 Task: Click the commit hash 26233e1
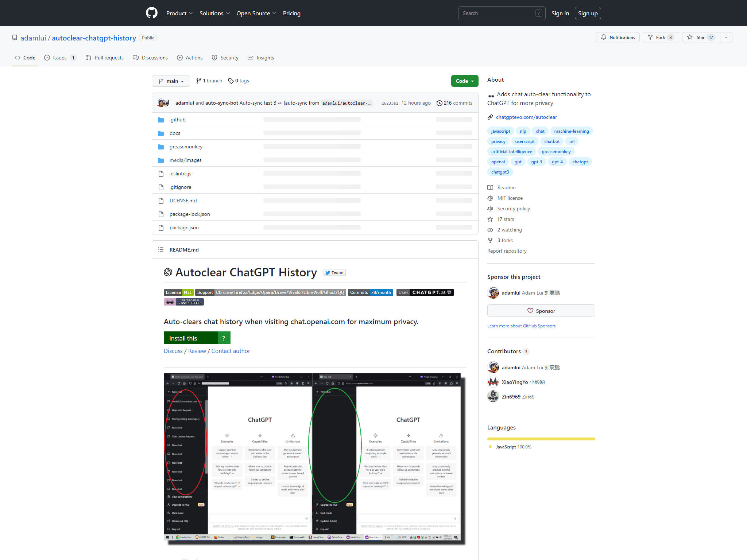[x=390, y=103]
